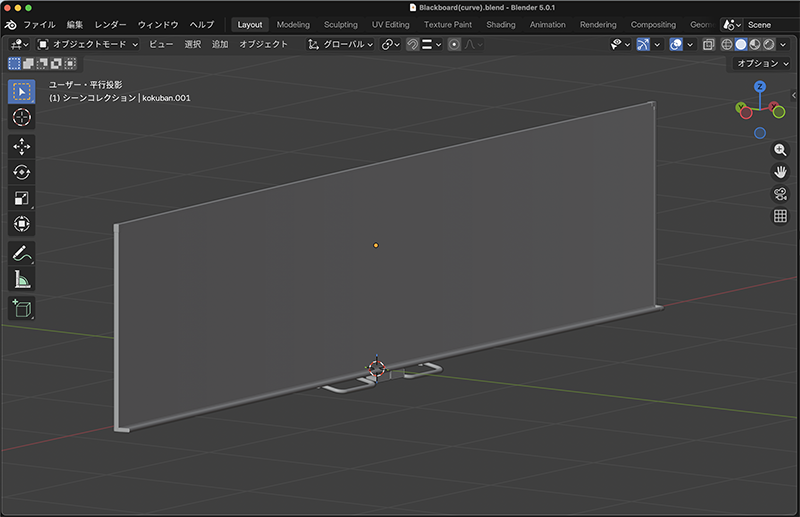Click the ビュー menu button
The height and width of the screenshot is (517, 800).
click(x=160, y=44)
